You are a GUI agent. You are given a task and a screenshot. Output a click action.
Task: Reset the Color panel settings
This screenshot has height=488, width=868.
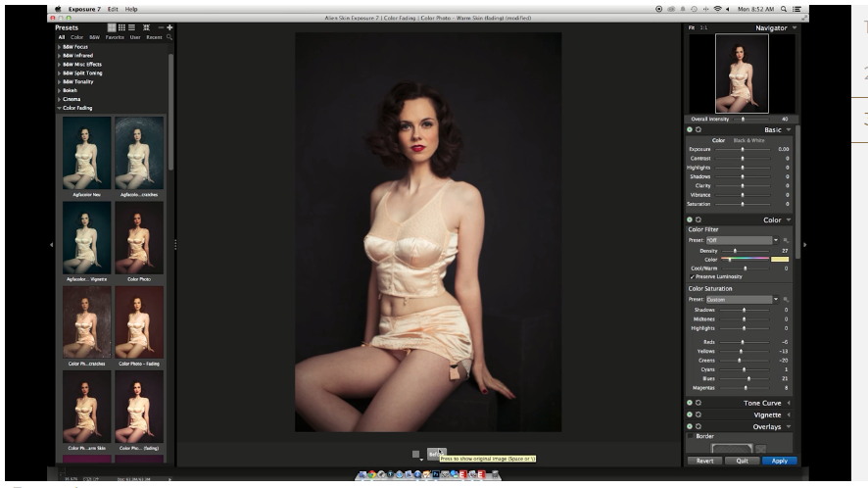[699, 220]
